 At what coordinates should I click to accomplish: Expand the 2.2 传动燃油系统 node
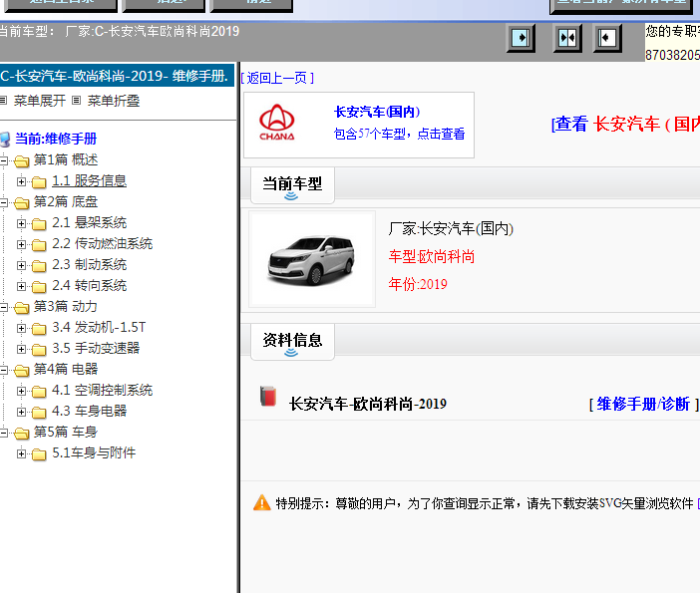[21, 244]
